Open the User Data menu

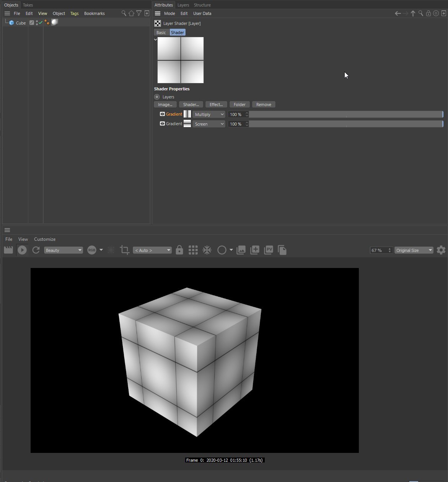[x=202, y=13]
